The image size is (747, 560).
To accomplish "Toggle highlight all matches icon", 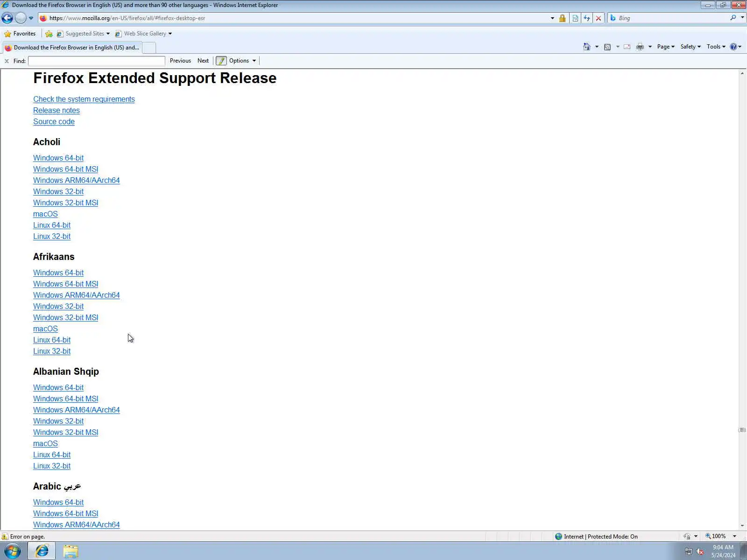I will (x=221, y=61).
